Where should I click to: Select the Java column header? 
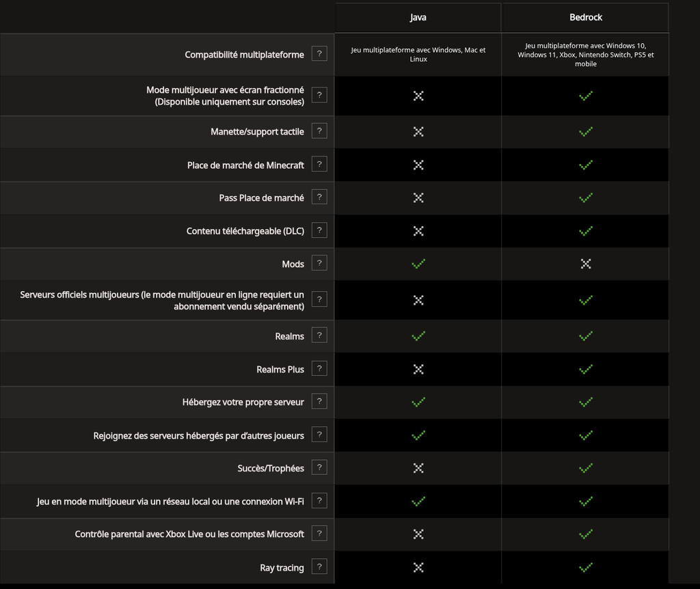(418, 17)
